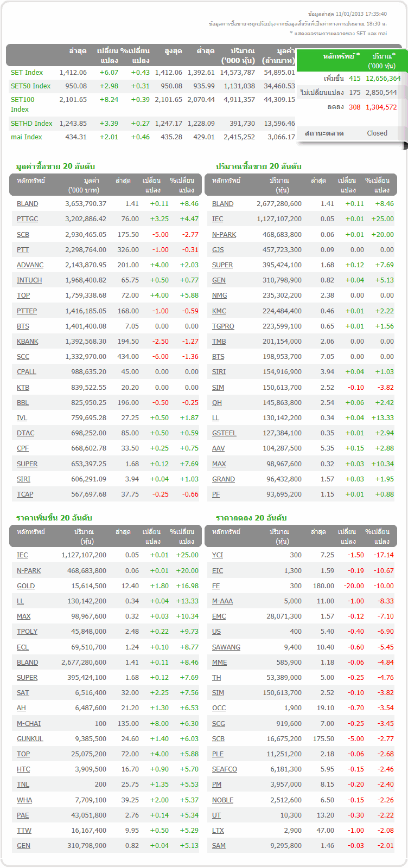Open the CPALL stock link
Screen dimensions: 408x868
pyautogui.click(x=26, y=372)
